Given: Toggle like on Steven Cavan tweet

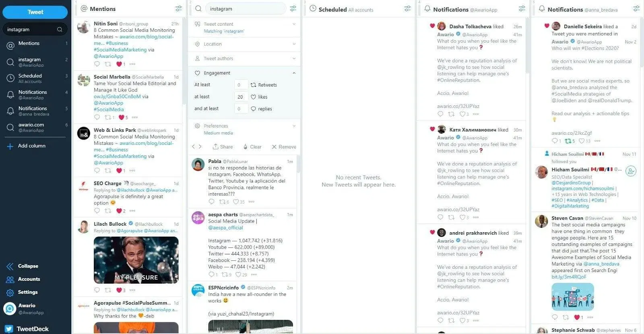Looking at the screenshot, I should coord(577,317).
